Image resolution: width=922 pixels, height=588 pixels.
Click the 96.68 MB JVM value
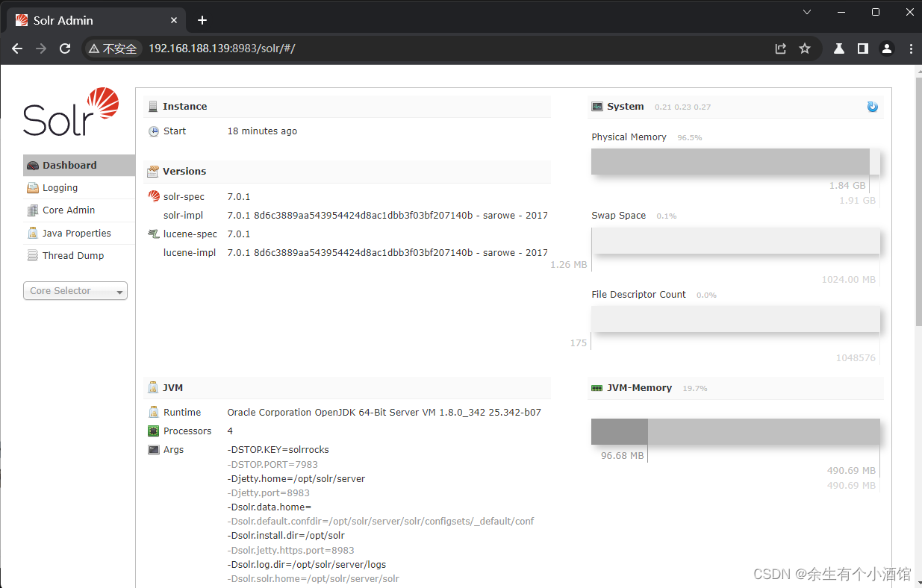point(622,455)
